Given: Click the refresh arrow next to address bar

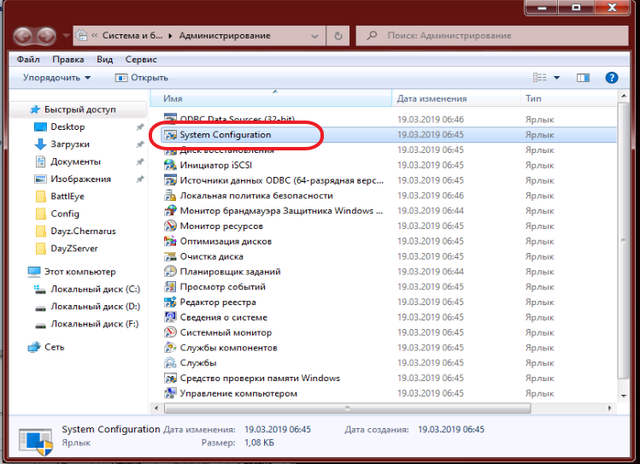Looking at the screenshot, I should (x=338, y=36).
